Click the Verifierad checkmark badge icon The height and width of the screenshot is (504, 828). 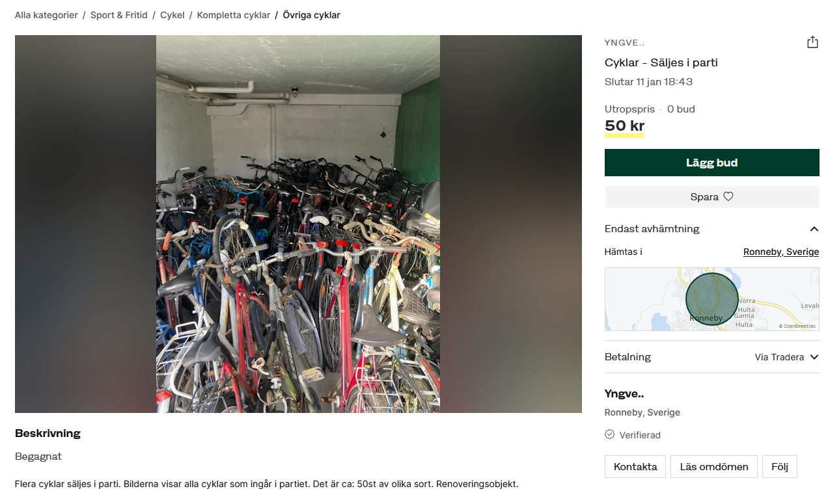[x=609, y=434]
